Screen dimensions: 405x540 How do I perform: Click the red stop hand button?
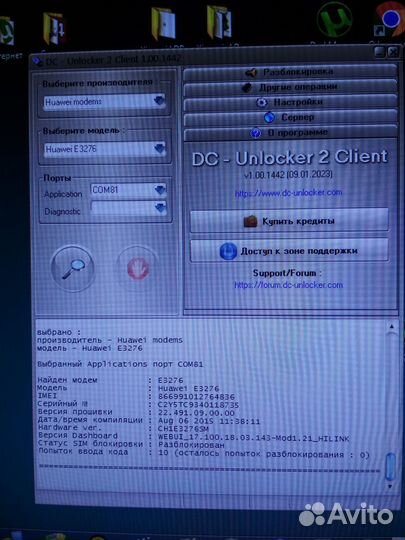pos(138,268)
